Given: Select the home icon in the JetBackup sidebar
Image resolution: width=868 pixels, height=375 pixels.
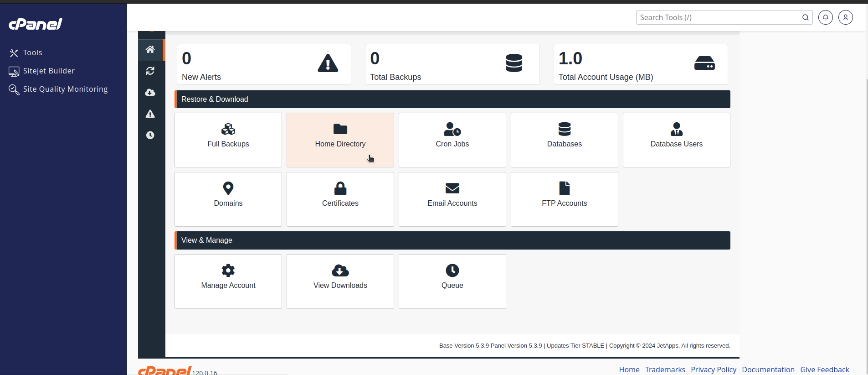Looking at the screenshot, I should pos(150,49).
